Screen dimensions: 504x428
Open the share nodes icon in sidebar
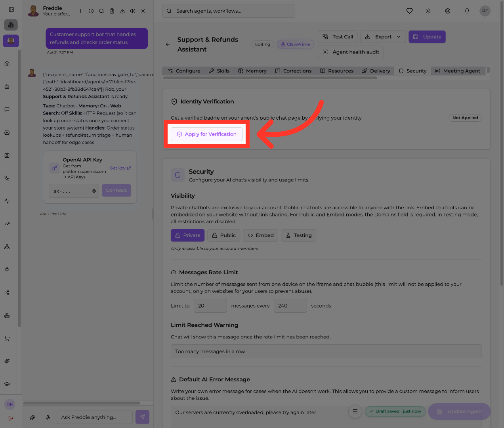[x=7, y=292]
